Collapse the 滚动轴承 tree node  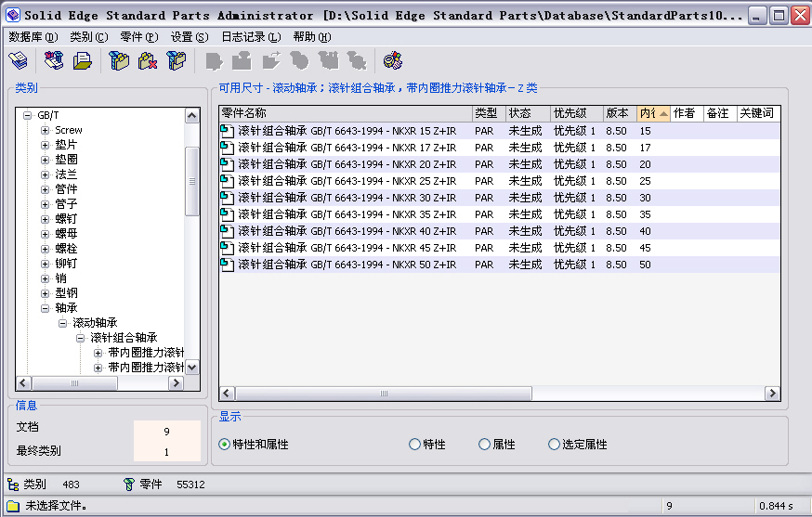point(62,323)
